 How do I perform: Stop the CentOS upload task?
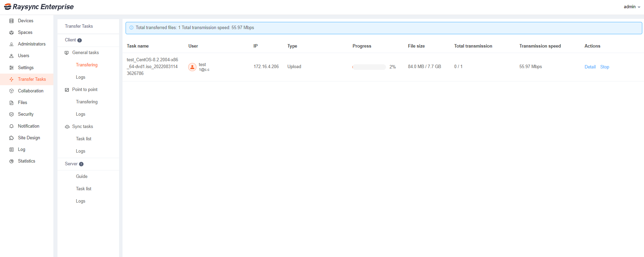605,67
